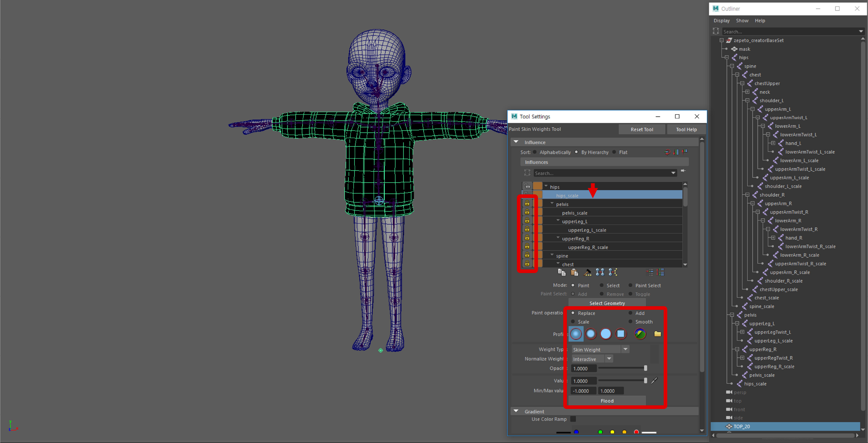Collapse the Influence section

click(x=516, y=142)
